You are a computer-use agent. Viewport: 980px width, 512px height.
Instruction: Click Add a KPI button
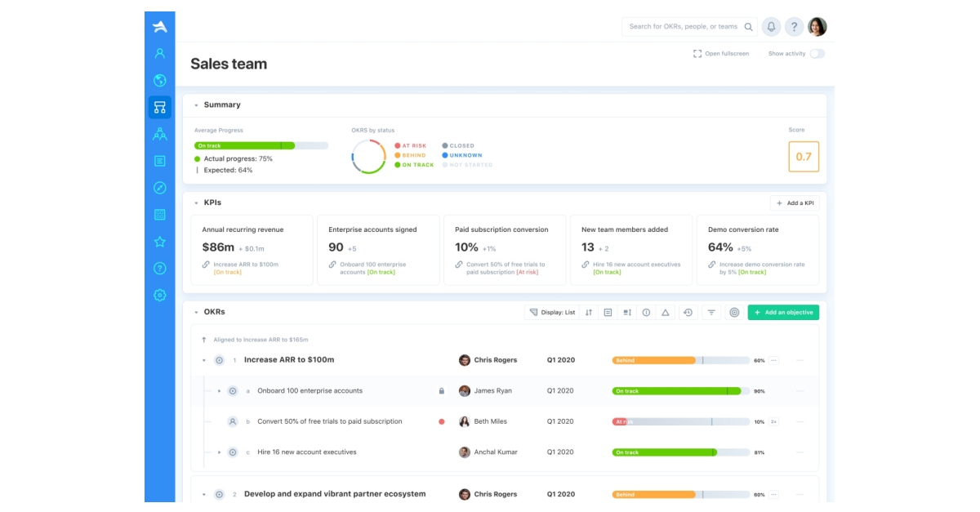point(795,203)
